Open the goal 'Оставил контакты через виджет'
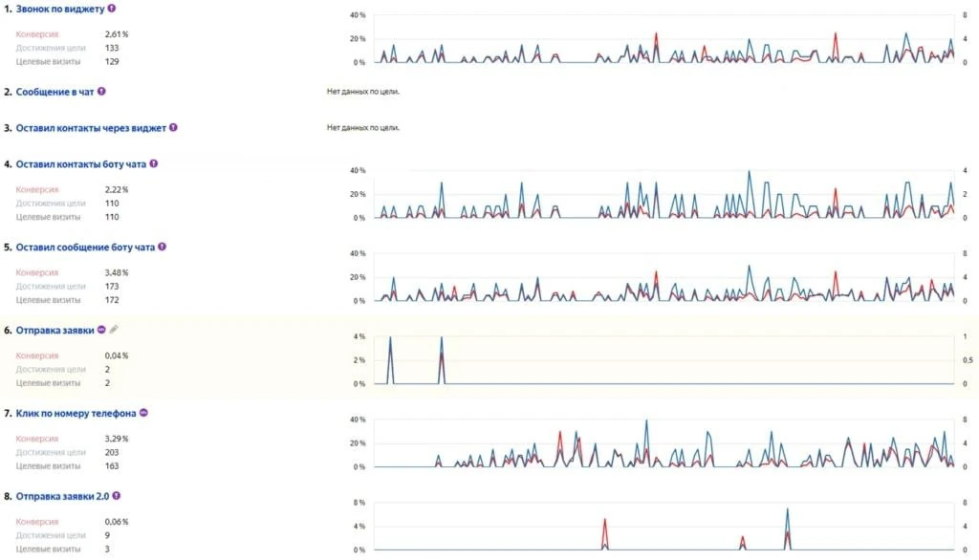The height and width of the screenshot is (560, 979). [91, 128]
